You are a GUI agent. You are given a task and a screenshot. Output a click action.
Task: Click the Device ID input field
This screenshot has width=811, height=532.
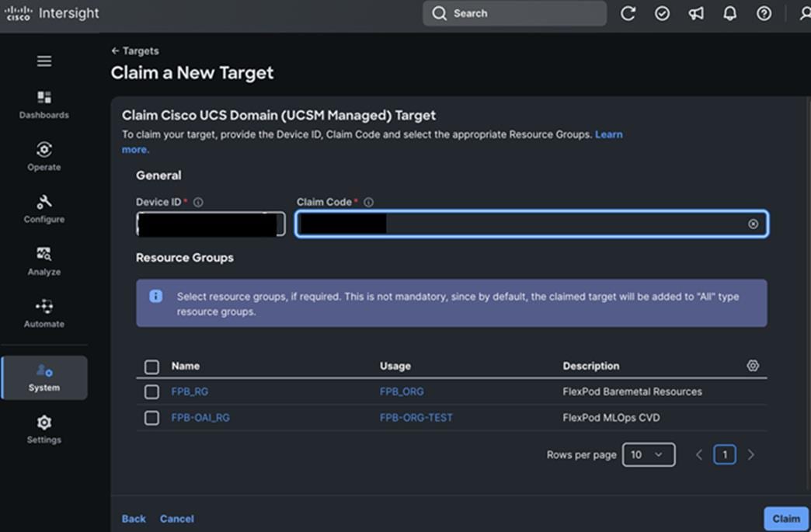click(x=211, y=224)
